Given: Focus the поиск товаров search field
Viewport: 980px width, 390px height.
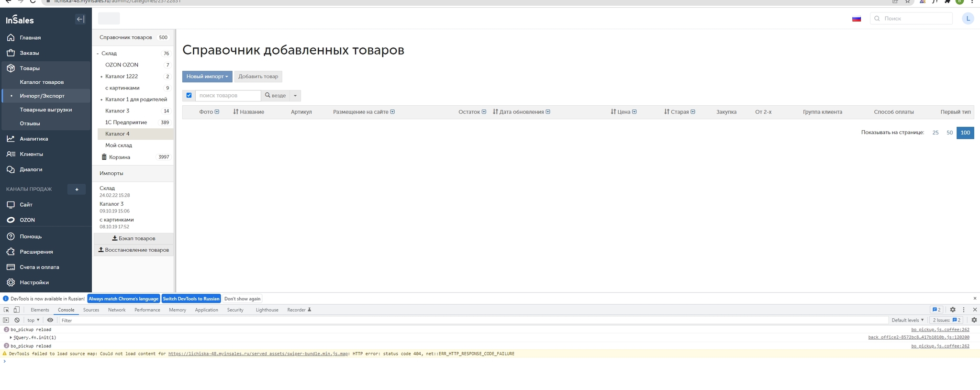Looking at the screenshot, I should point(228,95).
